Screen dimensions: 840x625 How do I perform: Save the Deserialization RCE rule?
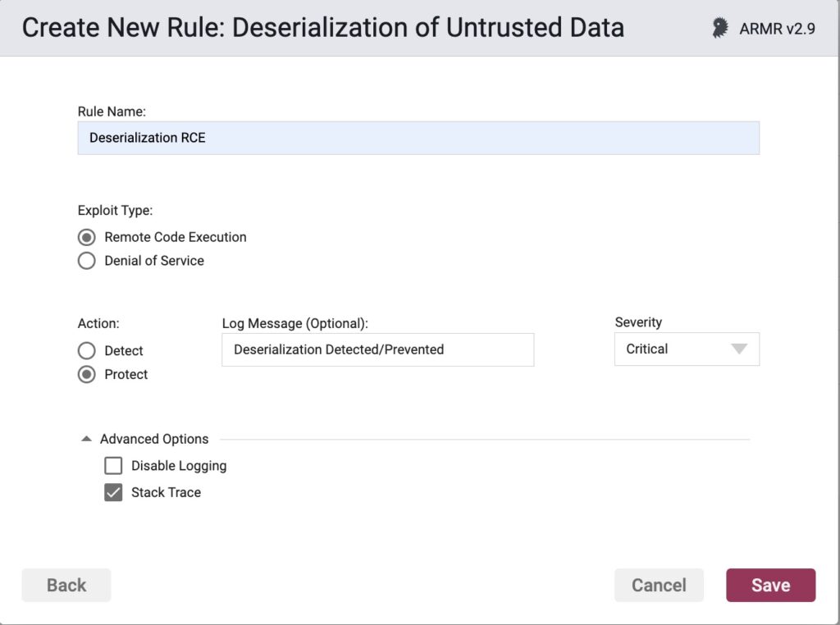[x=770, y=585]
